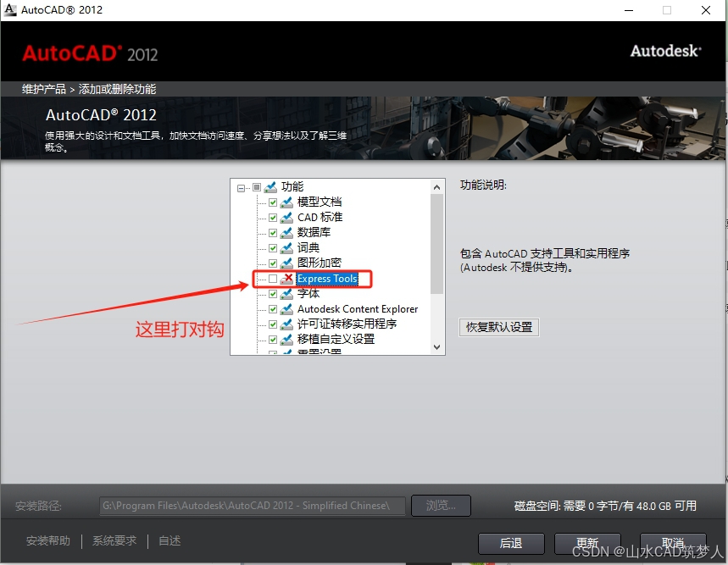Open the 系统要求 link
This screenshot has height=565, width=728.
point(114,541)
